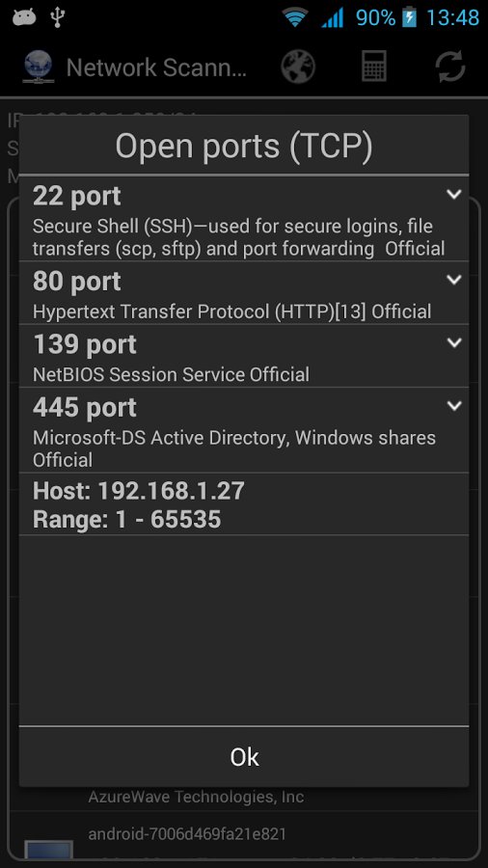This screenshot has width=488, height=868.
Task: Tap the USB connection status icon
Action: point(57,17)
